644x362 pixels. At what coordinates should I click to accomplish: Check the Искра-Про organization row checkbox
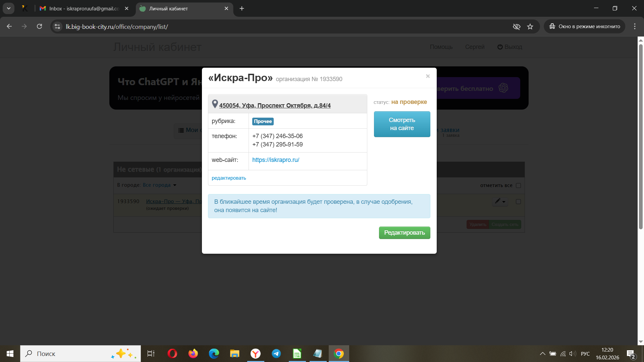(518, 201)
